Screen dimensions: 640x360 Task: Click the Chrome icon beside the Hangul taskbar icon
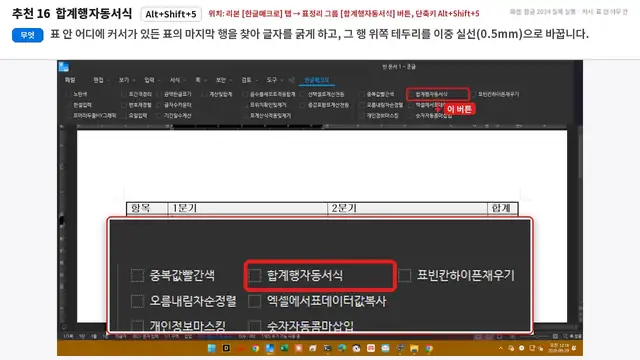click(256, 348)
